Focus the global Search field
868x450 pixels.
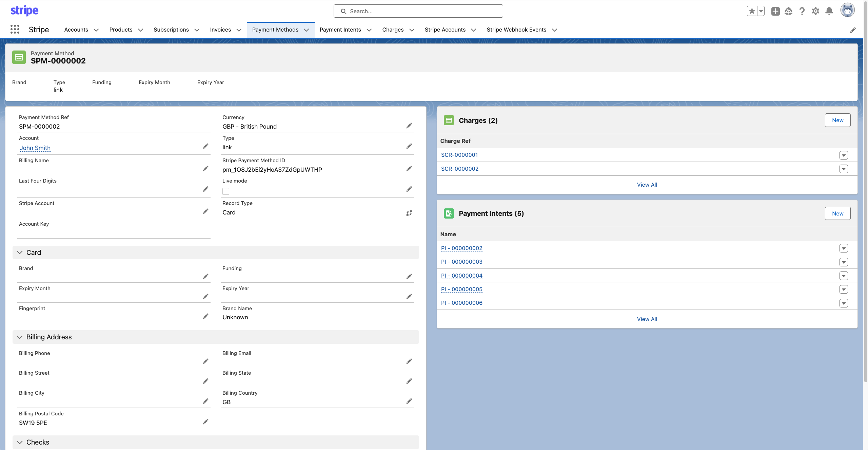418,11
